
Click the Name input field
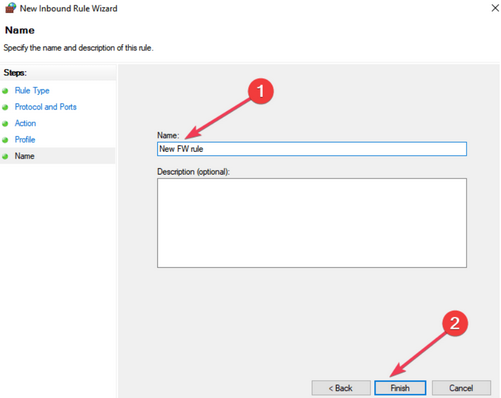[x=312, y=149]
